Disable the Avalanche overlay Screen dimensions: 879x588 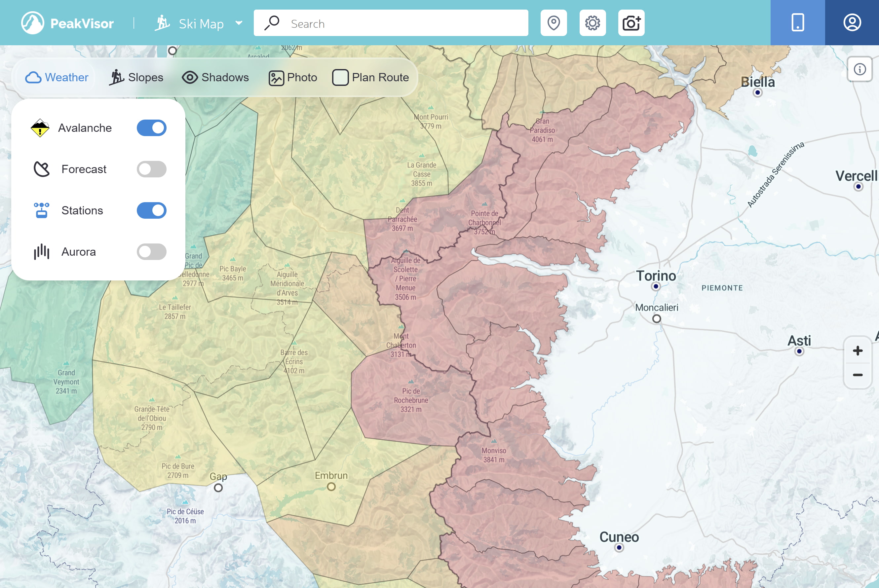point(152,128)
